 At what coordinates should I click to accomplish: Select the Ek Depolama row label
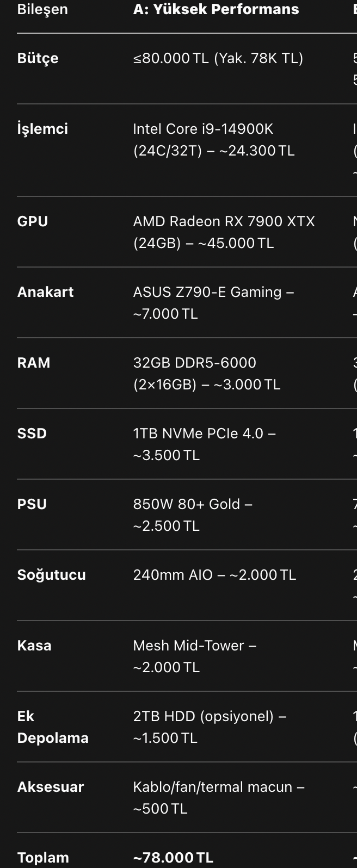click(x=53, y=727)
